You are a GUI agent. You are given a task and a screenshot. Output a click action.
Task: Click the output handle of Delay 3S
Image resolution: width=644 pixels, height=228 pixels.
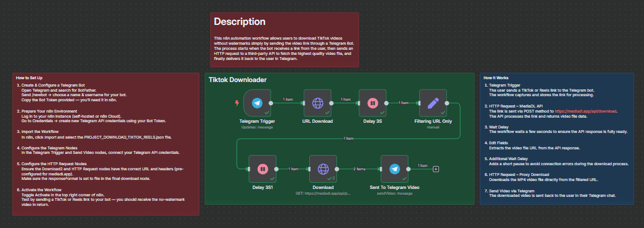click(x=386, y=103)
